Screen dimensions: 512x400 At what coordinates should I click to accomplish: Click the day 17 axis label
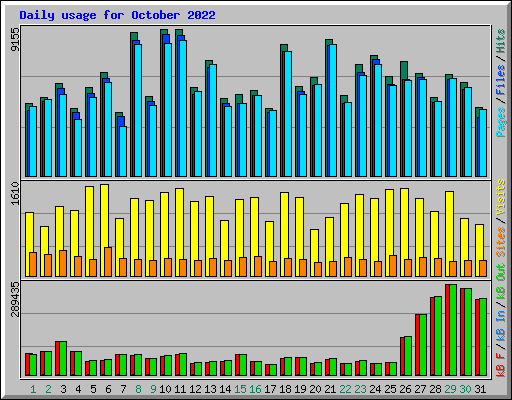tap(270, 389)
